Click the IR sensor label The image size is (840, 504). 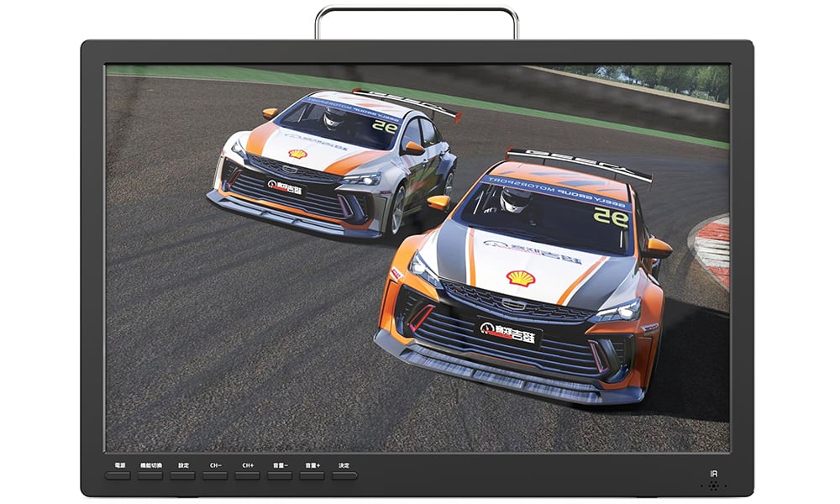coord(713,474)
